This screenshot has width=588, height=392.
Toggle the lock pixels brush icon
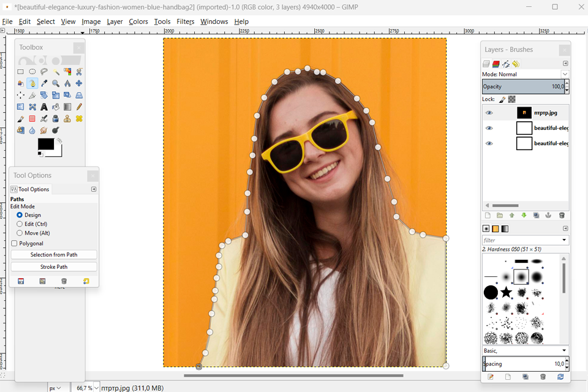pos(502,99)
